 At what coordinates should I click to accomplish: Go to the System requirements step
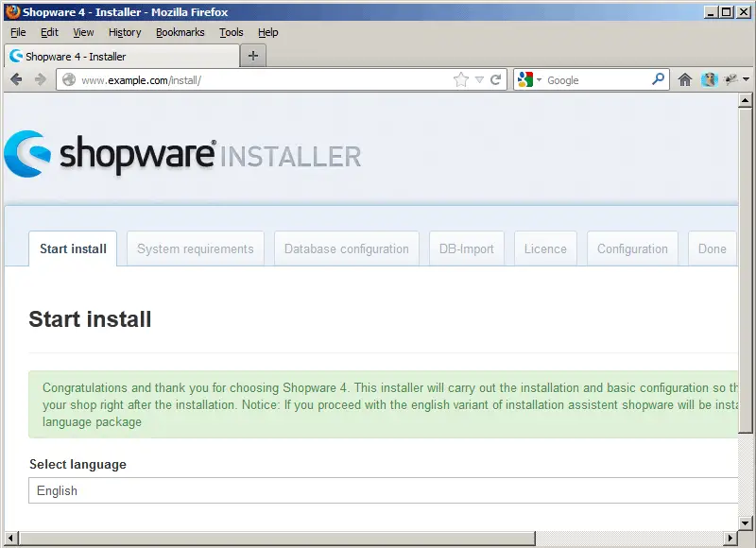point(196,248)
